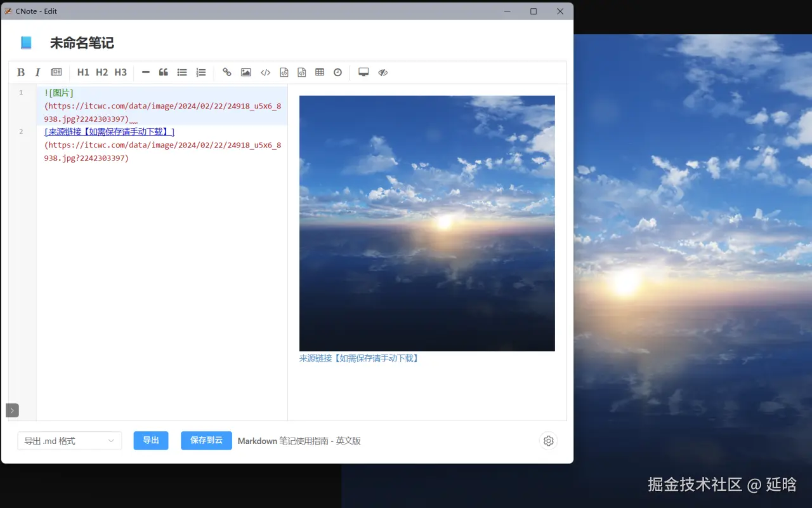Toggle the live preview eye-slash icon

click(x=383, y=72)
